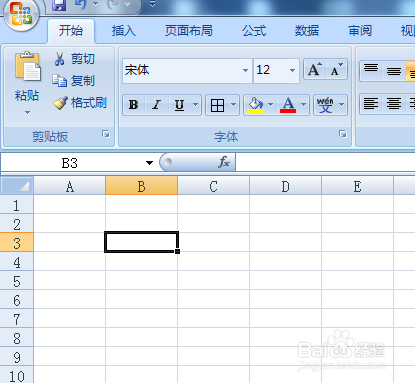415x383 pixels.
Task: Open the 字体 dialog launcher
Action: pos(343,134)
